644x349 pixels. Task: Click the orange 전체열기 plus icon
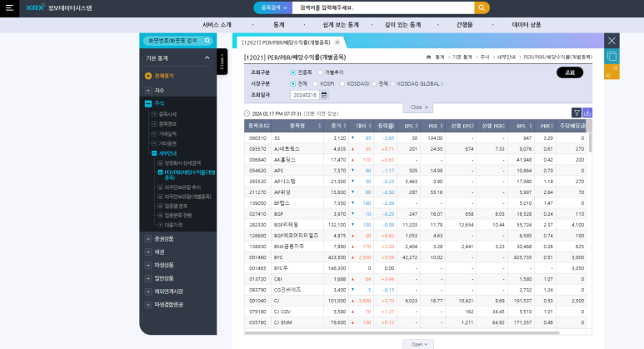pyautogui.click(x=148, y=76)
